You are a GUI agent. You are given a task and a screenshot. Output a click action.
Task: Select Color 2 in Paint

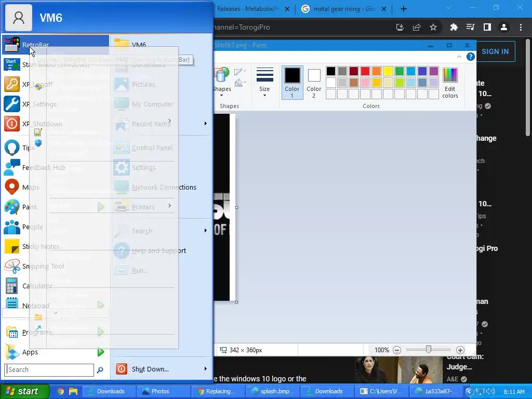tap(314, 83)
